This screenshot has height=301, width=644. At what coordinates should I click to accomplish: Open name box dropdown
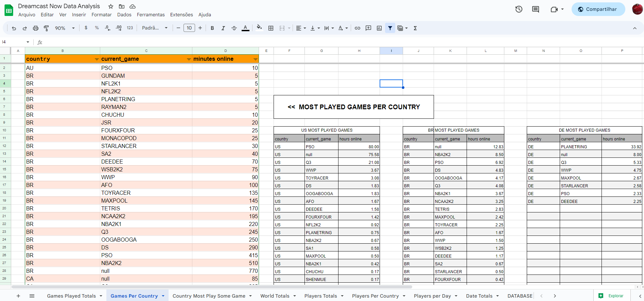point(28,42)
